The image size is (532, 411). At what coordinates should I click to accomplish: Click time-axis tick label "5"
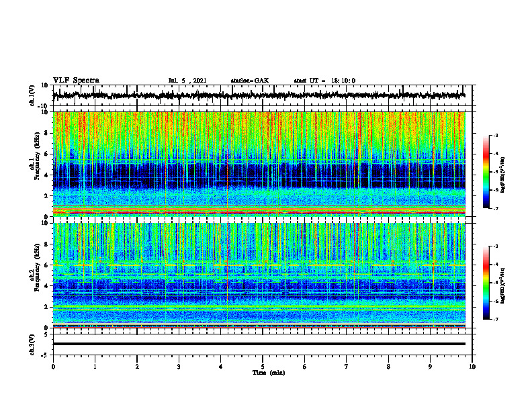(263, 367)
